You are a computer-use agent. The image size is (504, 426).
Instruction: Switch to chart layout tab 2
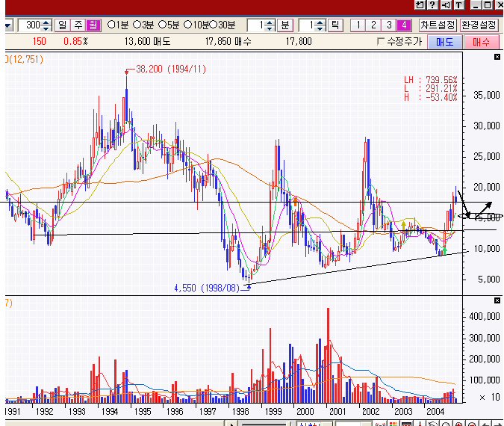(x=373, y=25)
